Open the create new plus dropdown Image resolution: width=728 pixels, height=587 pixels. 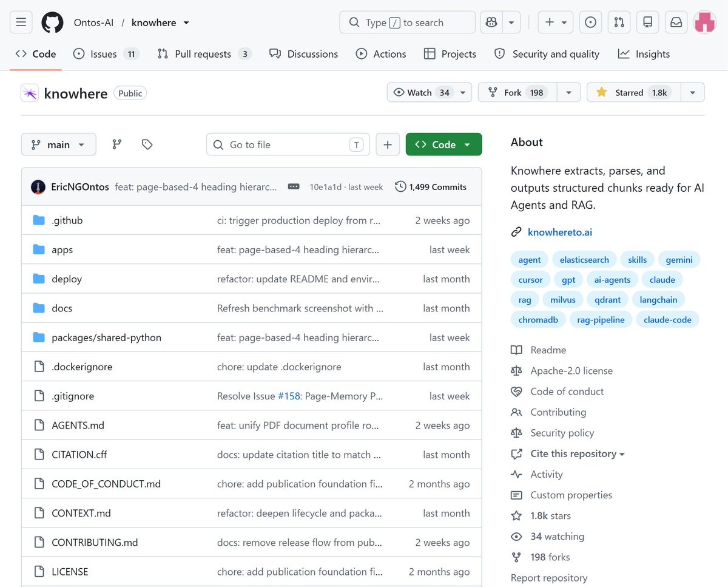[x=556, y=22]
